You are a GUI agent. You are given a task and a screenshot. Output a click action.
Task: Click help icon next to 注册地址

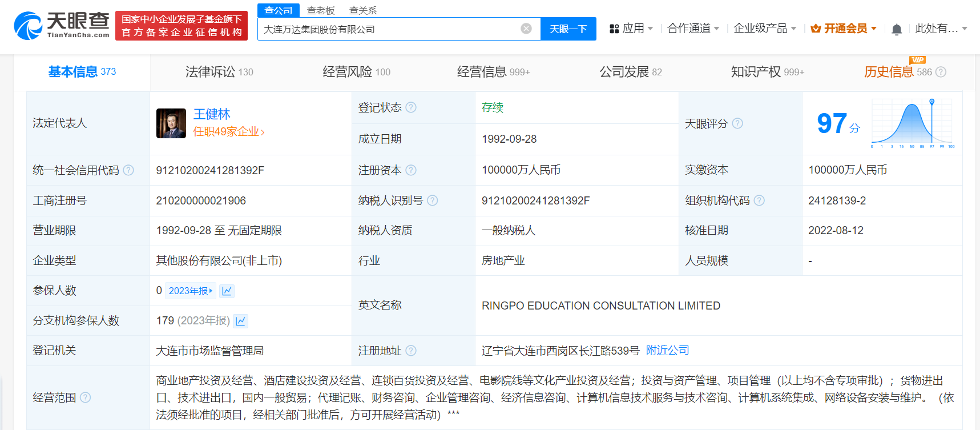click(411, 351)
